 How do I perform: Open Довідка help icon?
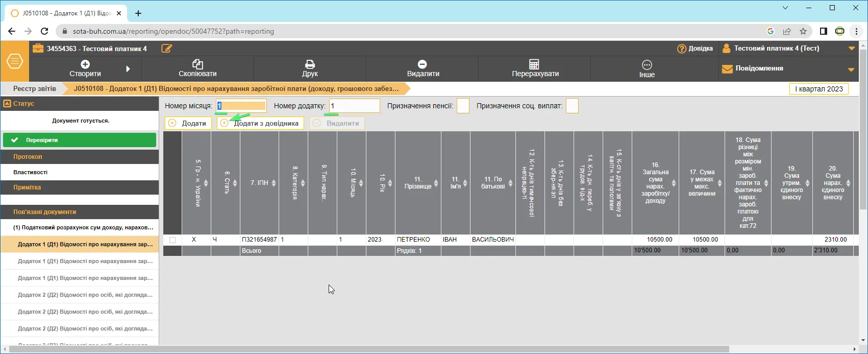[682, 49]
